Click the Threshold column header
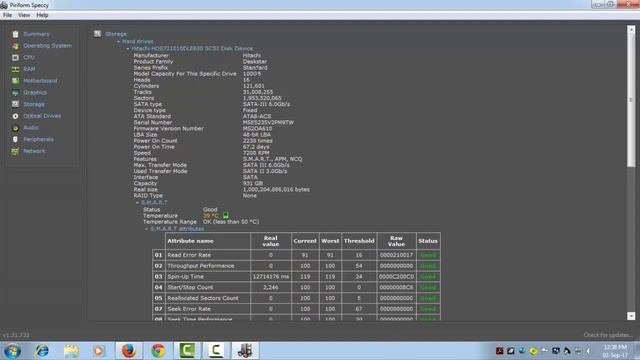The height and width of the screenshot is (360, 640). click(x=359, y=241)
